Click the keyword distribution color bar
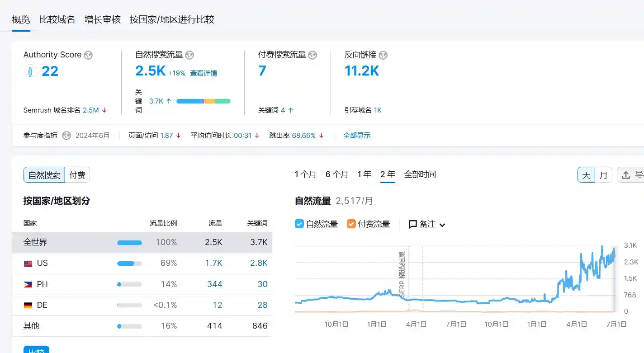The image size is (644, 353). point(203,101)
